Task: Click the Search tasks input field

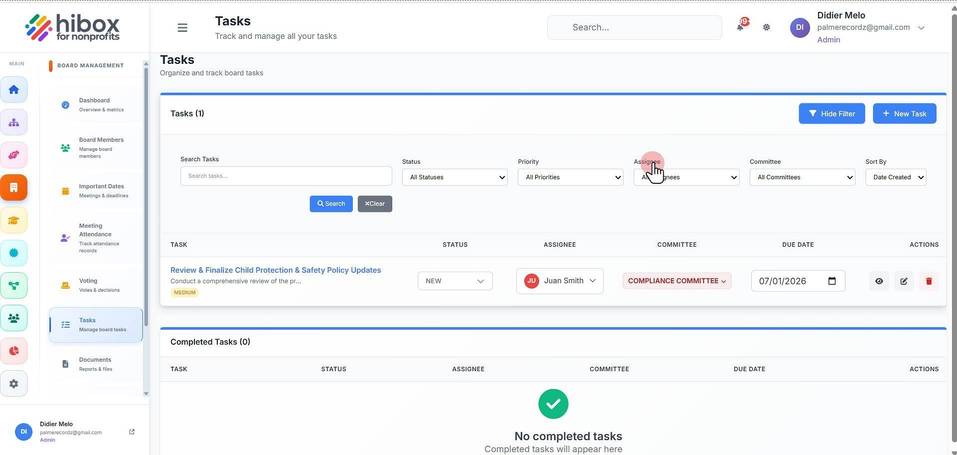Action: (286, 176)
